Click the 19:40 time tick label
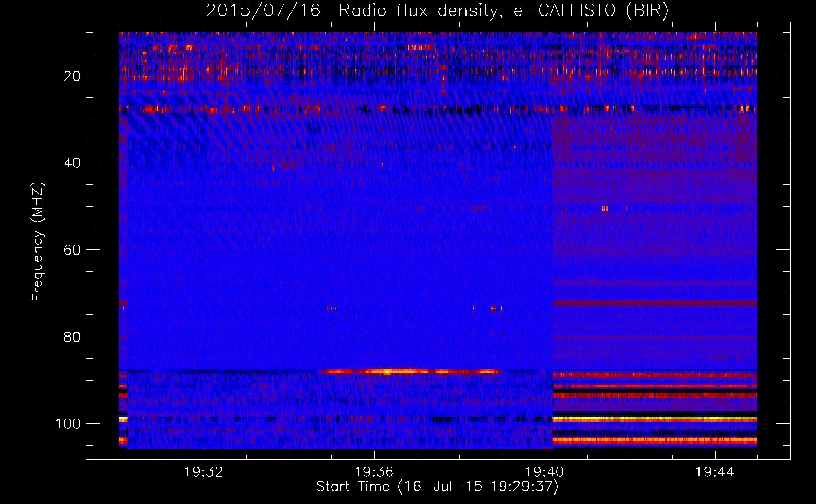The width and height of the screenshot is (816, 504). pyautogui.click(x=545, y=472)
